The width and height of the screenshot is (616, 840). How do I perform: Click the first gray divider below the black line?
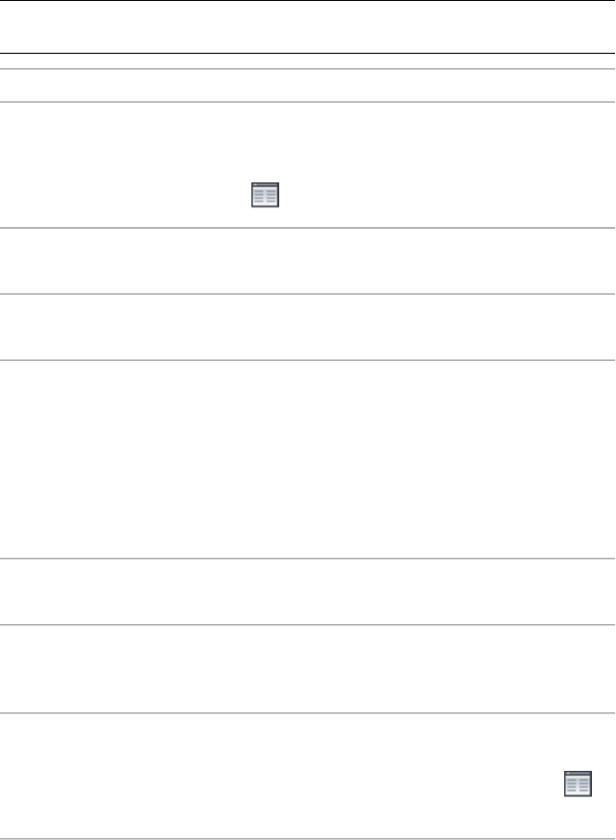[308, 68]
